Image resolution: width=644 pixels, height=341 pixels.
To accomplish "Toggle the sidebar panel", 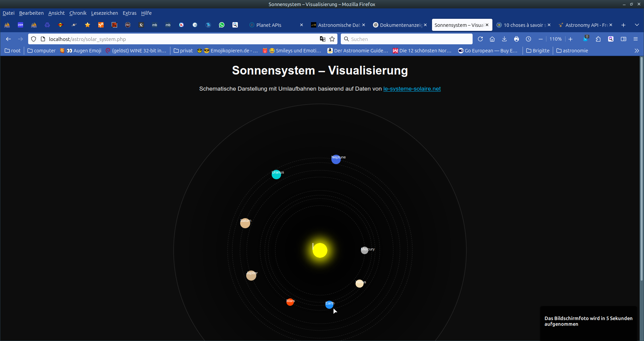I will pyautogui.click(x=624, y=39).
